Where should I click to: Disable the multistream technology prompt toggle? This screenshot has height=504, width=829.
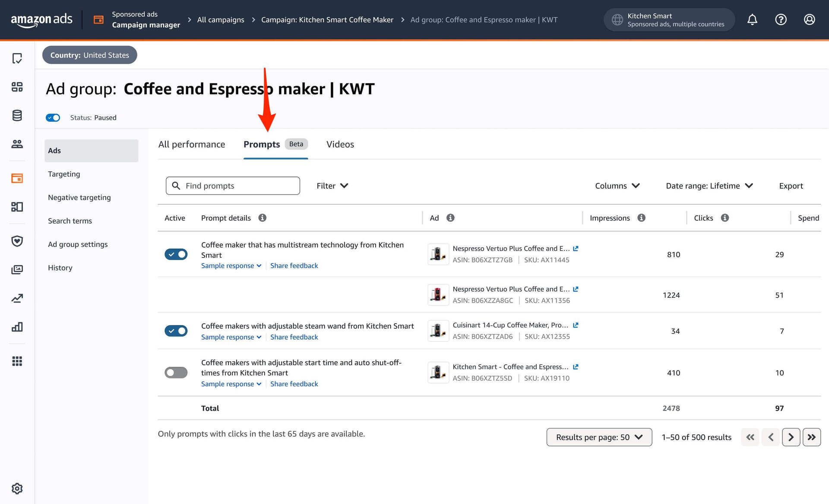coord(176,255)
